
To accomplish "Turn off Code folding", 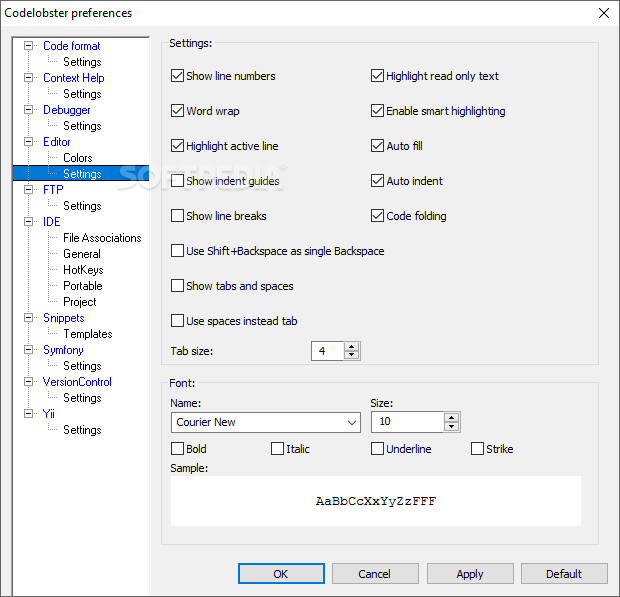I will (377, 215).
